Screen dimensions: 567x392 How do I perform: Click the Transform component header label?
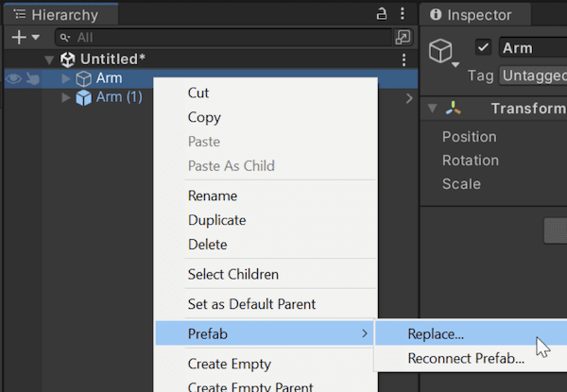point(528,109)
